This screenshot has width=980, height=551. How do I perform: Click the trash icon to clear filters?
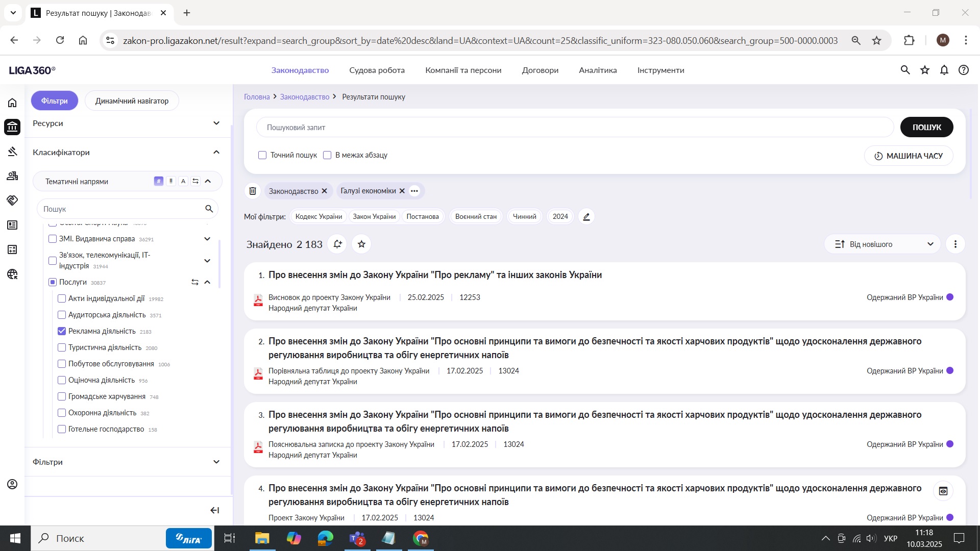click(253, 191)
